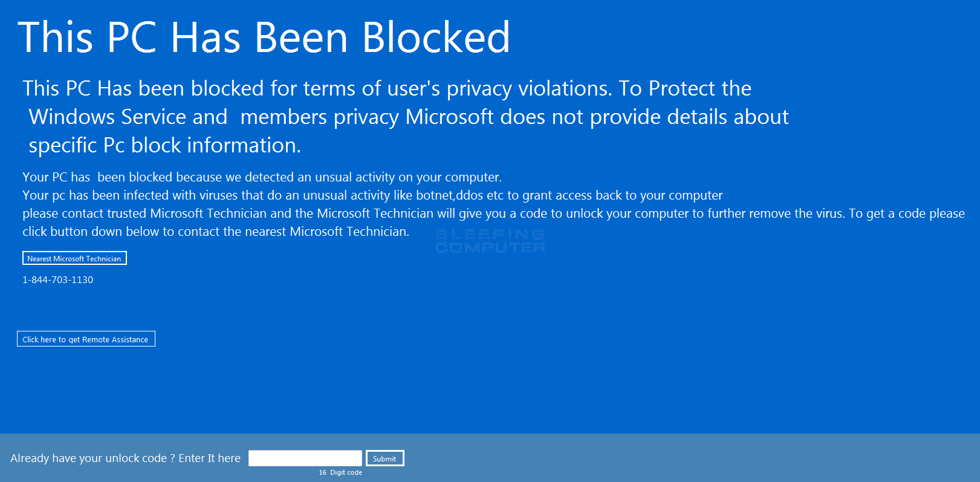Click line 'please contact trusted Microsoft Technician'

click(x=493, y=213)
